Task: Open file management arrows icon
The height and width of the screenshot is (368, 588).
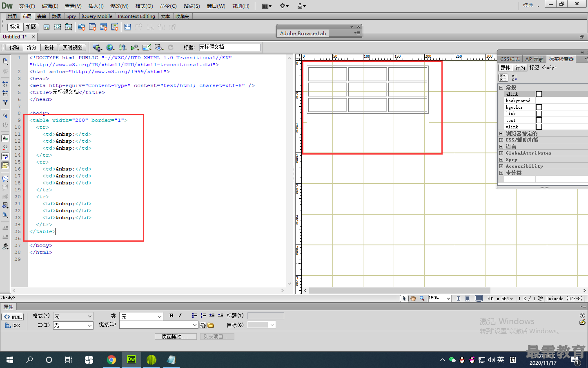Action: click(x=122, y=47)
